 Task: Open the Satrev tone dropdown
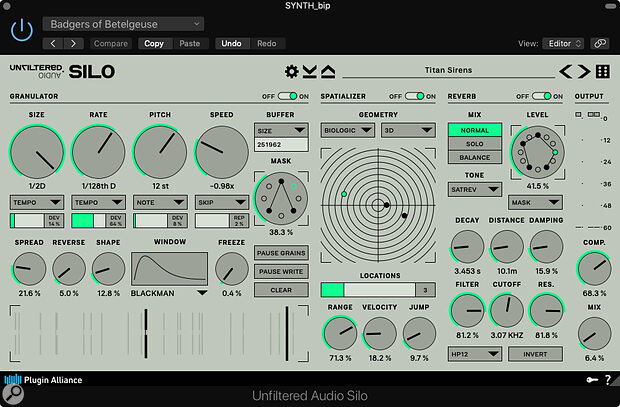point(475,189)
